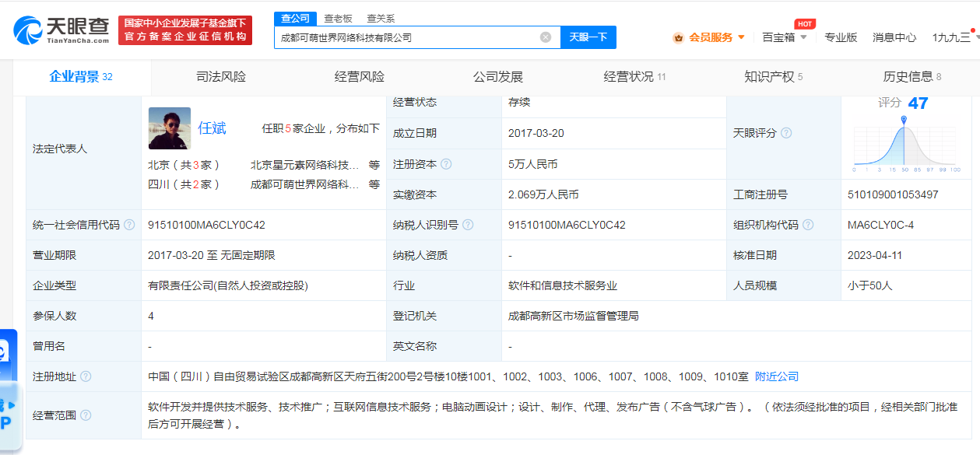Image resolution: width=980 pixels, height=455 pixels.
Task: Clear the search box with the X icon
Action: pyautogui.click(x=546, y=37)
